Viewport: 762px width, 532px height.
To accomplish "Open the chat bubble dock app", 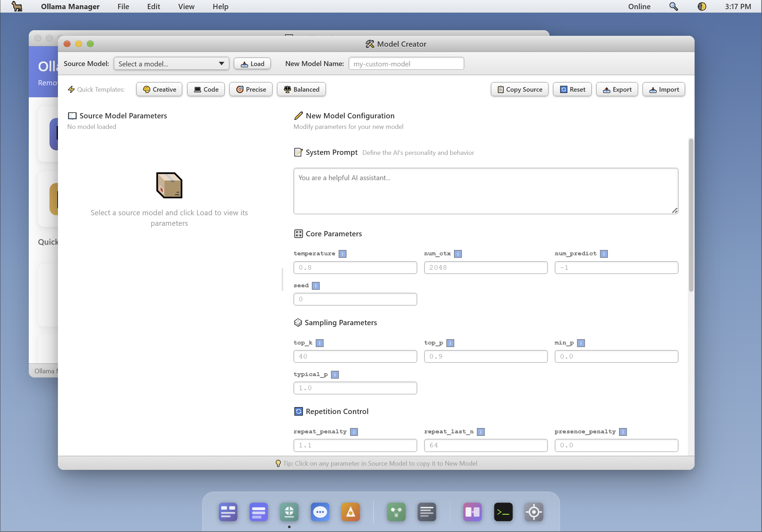I will tap(320, 512).
